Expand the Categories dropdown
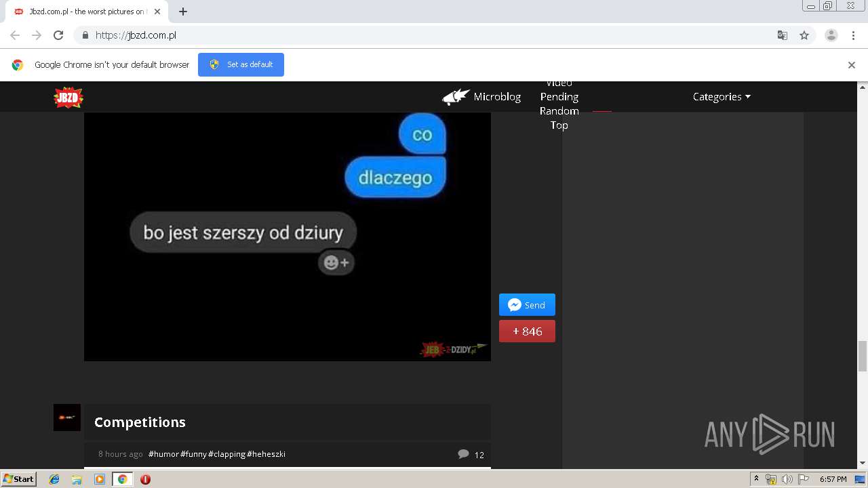This screenshot has height=488, width=868. coord(722,97)
